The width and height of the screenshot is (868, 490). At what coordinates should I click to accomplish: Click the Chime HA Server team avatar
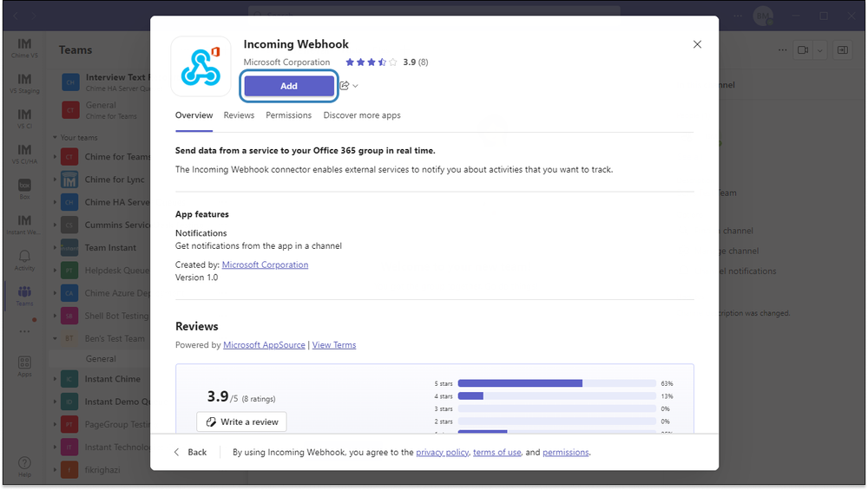pyautogui.click(x=69, y=202)
